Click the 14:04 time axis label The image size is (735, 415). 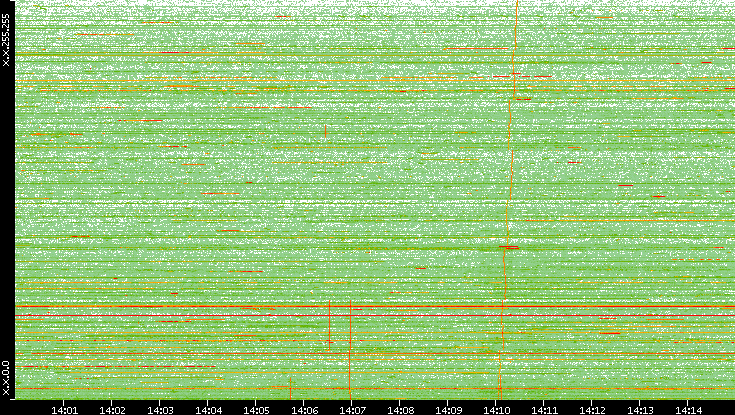tap(208, 410)
